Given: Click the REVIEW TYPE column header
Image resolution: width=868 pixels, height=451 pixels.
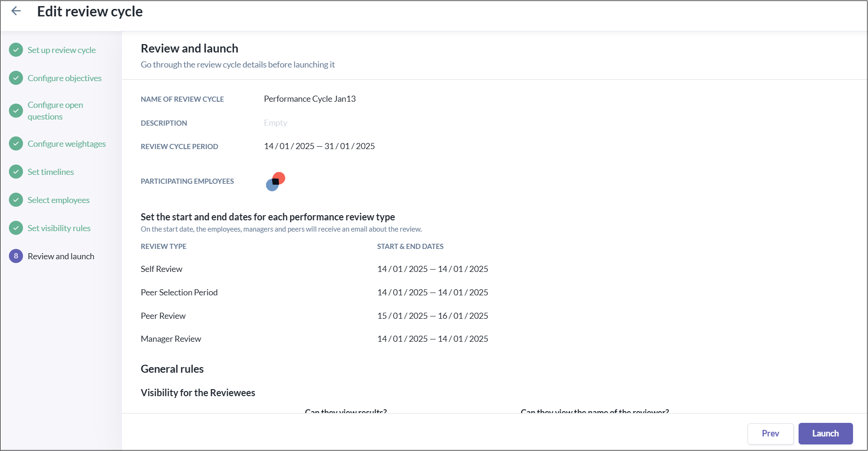Looking at the screenshot, I should tap(164, 247).
